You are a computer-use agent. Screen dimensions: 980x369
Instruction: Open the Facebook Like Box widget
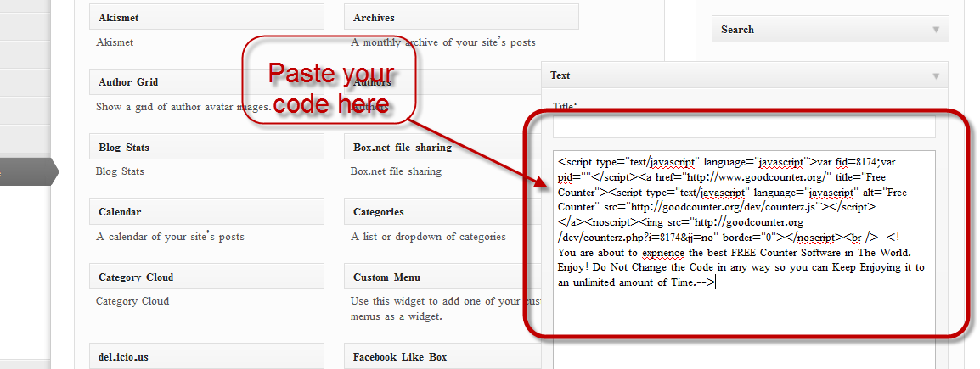pyautogui.click(x=442, y=356)
